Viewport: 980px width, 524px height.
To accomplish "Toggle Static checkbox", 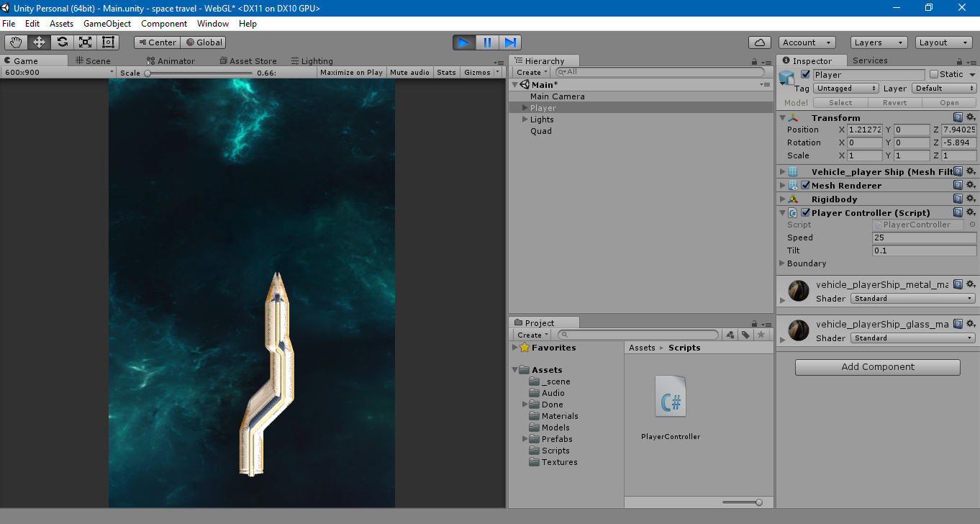I will tap(934, 74).
